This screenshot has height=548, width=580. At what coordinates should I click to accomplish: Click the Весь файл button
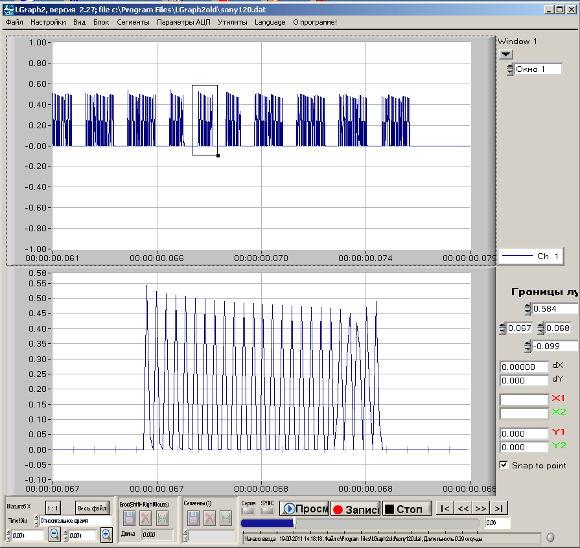(x=92, y=508)
